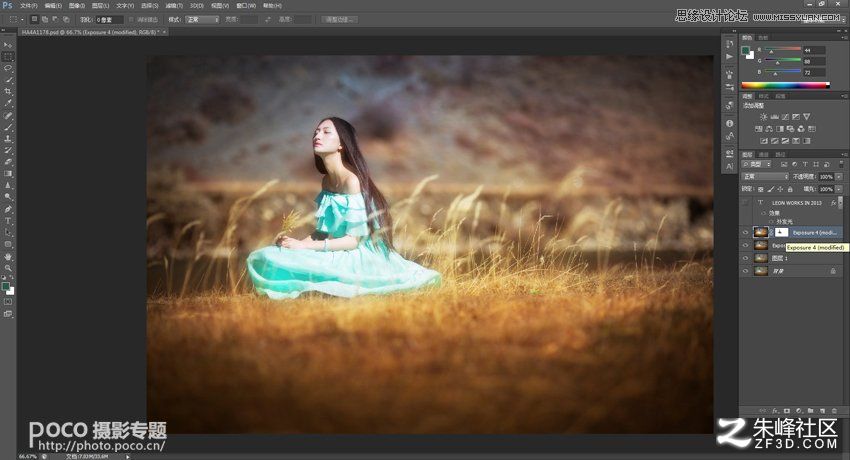Open the 窗口(W) menu
Viewport: 850px width, 460px height.
[x=246, y=5]
